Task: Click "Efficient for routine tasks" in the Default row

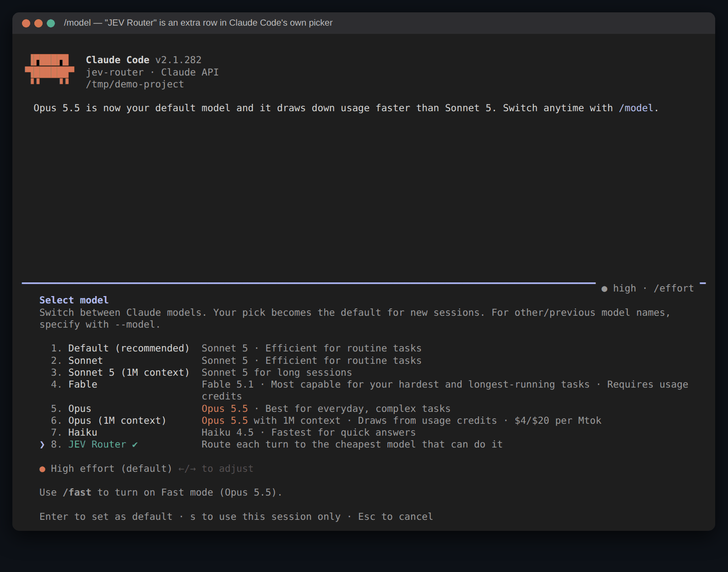Action: pyautogui.click(x=343, y=348)
